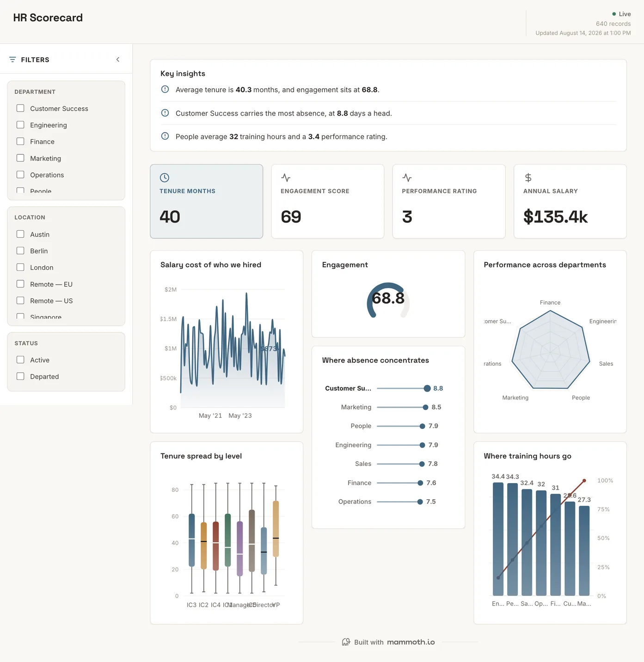
Task: Click the Salary cost of who we hired title
Action: pyautogui.click(x=211, y=265)
